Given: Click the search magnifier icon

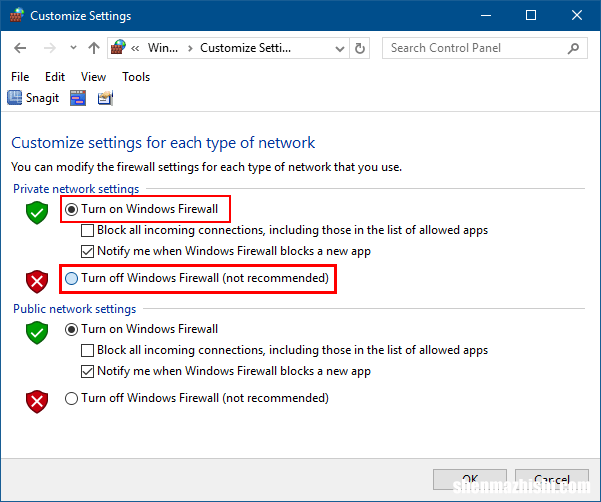Looking at the screenshot, I should click(573, 48).
